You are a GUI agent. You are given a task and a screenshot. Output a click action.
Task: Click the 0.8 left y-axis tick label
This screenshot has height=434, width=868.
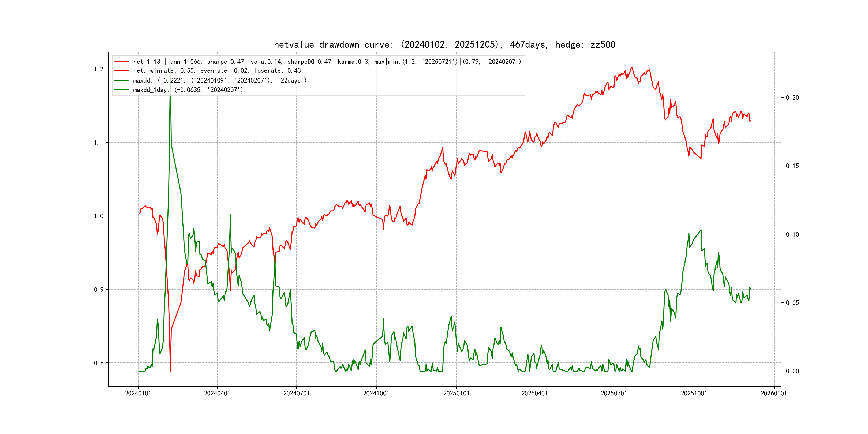point(98,363)
